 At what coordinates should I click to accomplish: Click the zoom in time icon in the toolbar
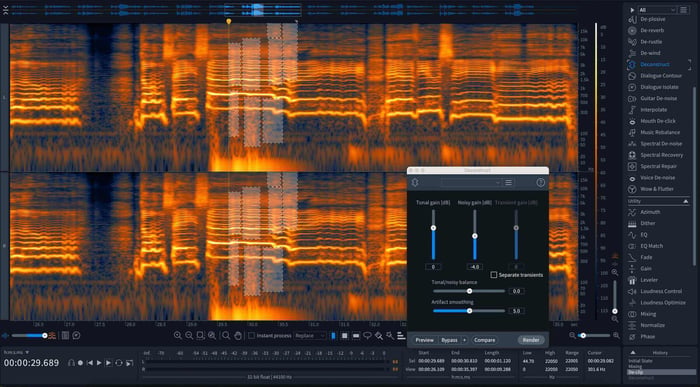click(178, 336)
